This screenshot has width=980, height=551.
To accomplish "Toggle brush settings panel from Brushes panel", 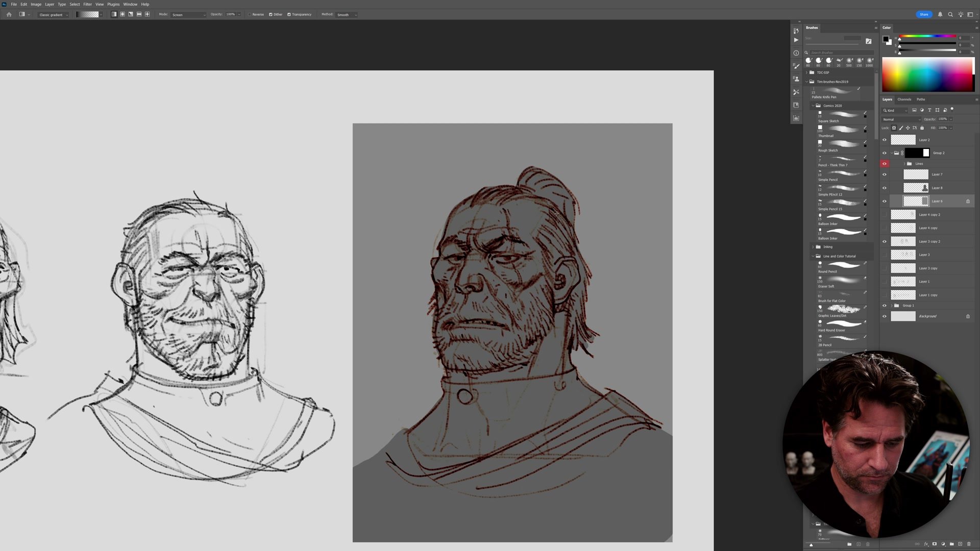I will tap(868, 41).
